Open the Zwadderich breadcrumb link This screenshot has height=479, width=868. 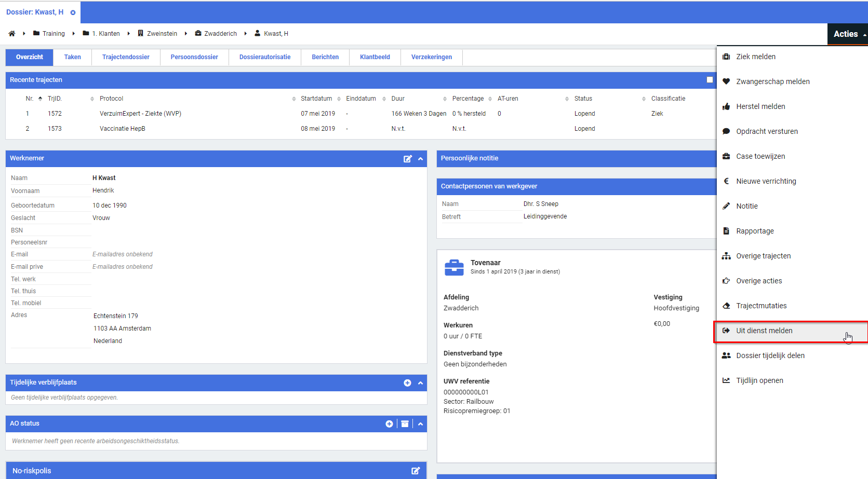point(220,34)
